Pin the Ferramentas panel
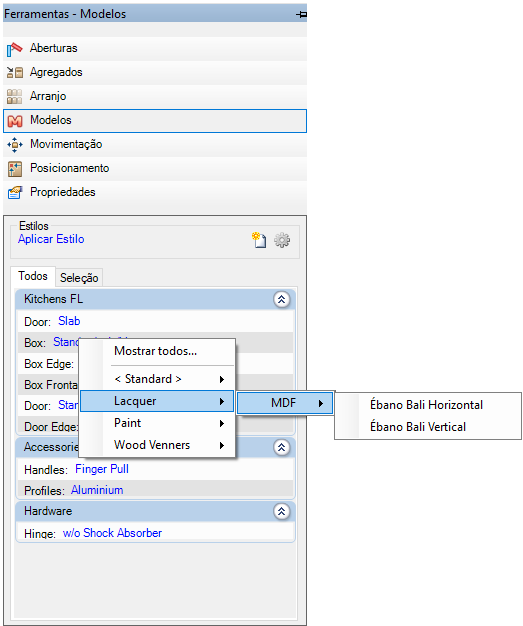 301,14
